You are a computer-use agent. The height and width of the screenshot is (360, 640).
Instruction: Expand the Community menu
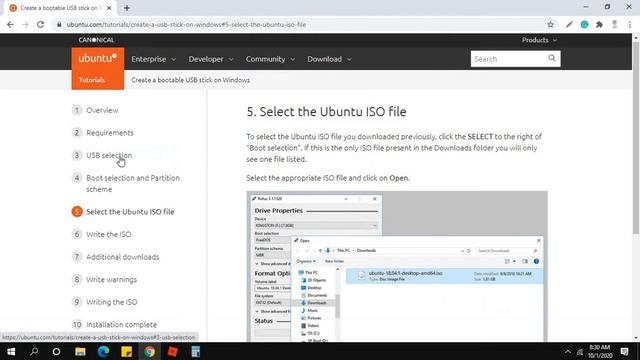(x=270, y=59)
